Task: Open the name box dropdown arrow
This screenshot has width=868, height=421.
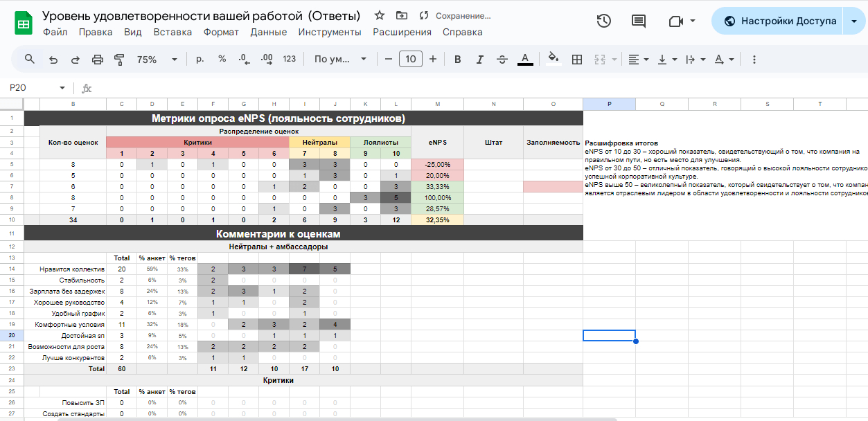Action: (x=62, y=88)
